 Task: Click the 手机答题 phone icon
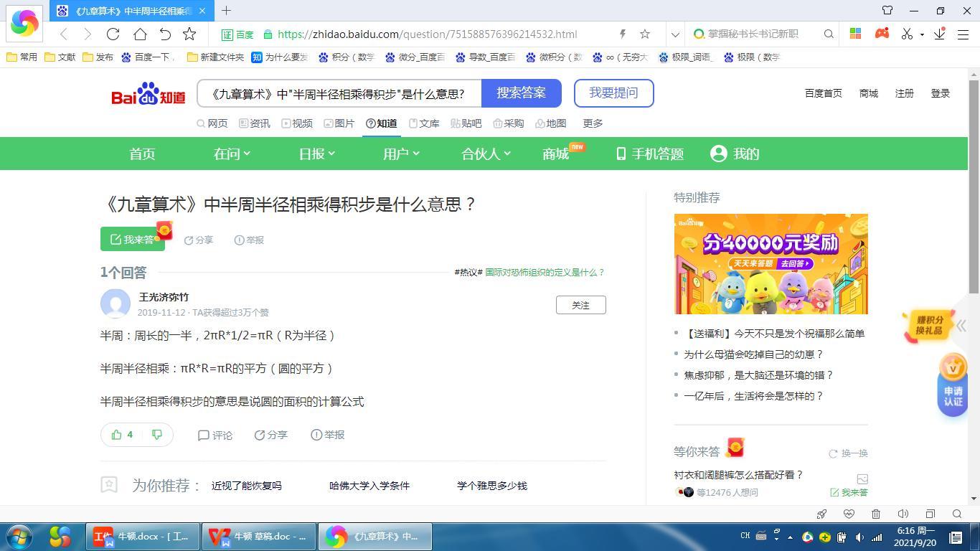click(x=620, y=154)
